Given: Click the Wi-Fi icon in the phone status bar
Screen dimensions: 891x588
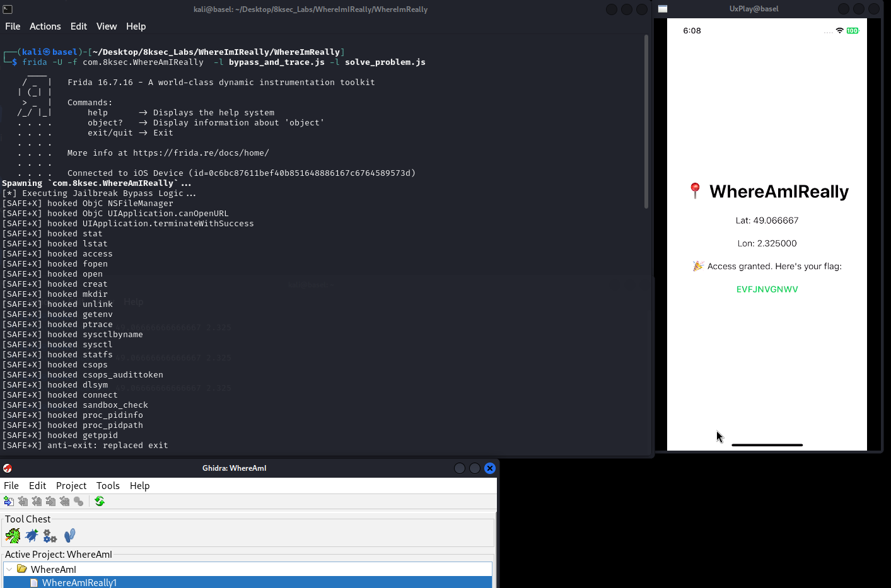Looking at the screenshot, I should pyautogui.click(x=839, y=30).
